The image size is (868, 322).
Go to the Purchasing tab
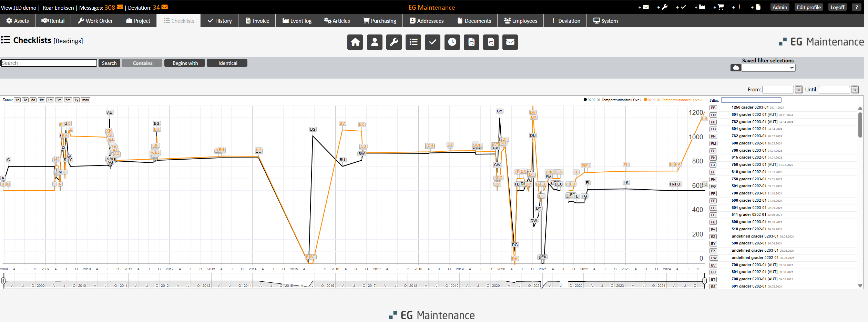tap(379, 21)
